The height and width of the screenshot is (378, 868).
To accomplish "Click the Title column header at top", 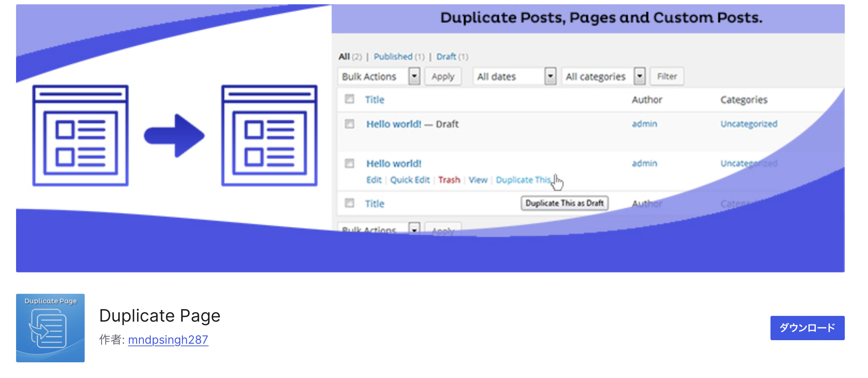I will click(374, 100).
